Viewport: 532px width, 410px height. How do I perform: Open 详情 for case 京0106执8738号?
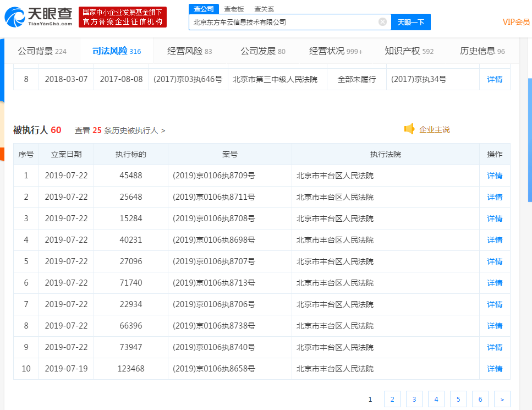(x=495, y=326)
